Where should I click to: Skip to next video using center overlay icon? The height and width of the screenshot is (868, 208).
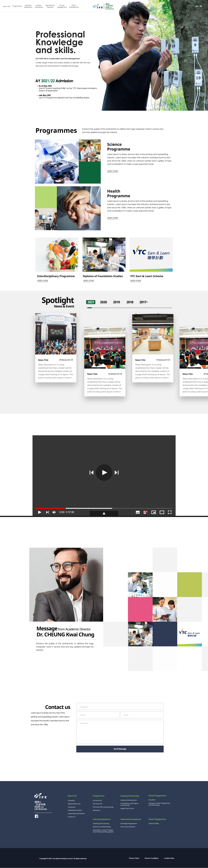point(116,472)
